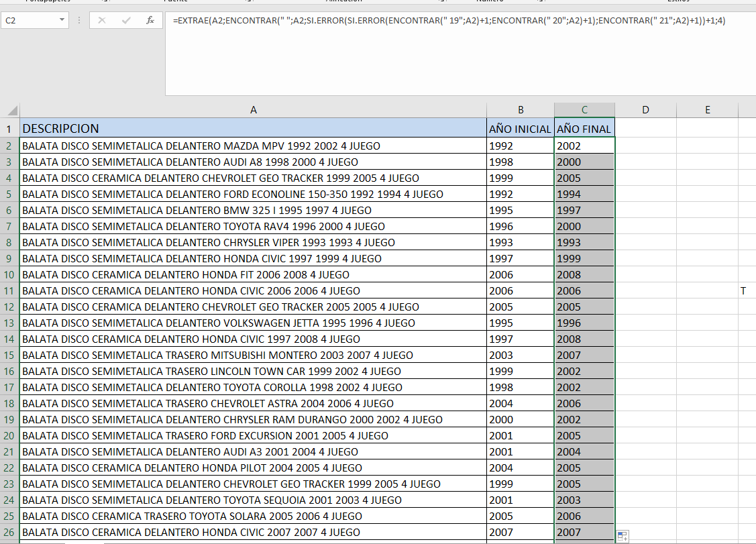
Task: Select cell C2 showing 2002
Action: coord(584,146)
